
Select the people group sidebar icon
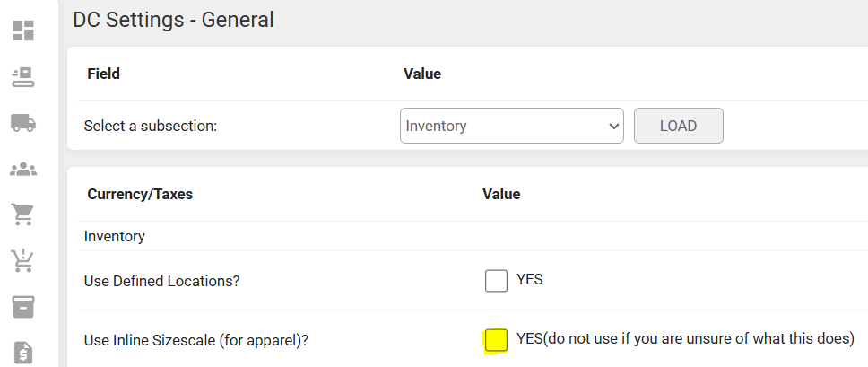pyautogui.click(x=23, y=169)
